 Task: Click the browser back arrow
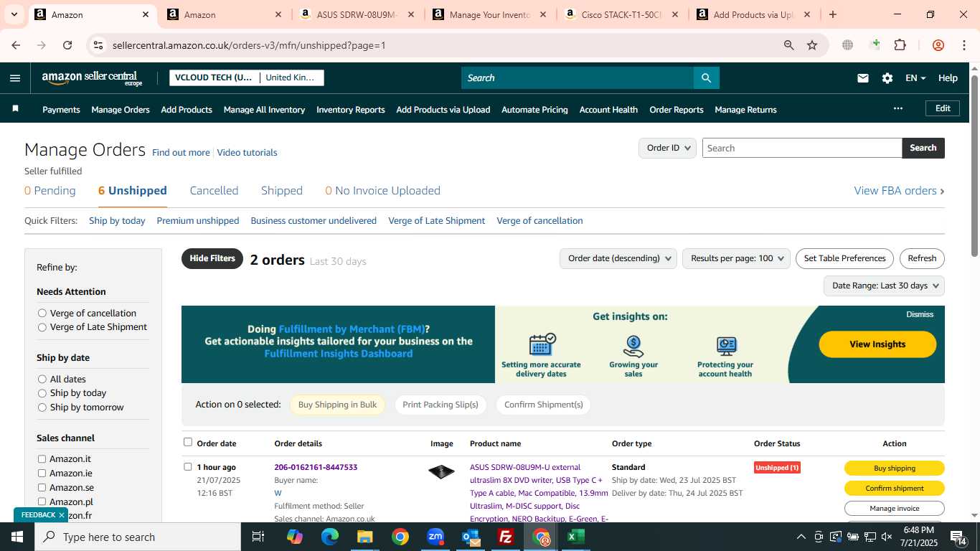[x=16, y=45]
